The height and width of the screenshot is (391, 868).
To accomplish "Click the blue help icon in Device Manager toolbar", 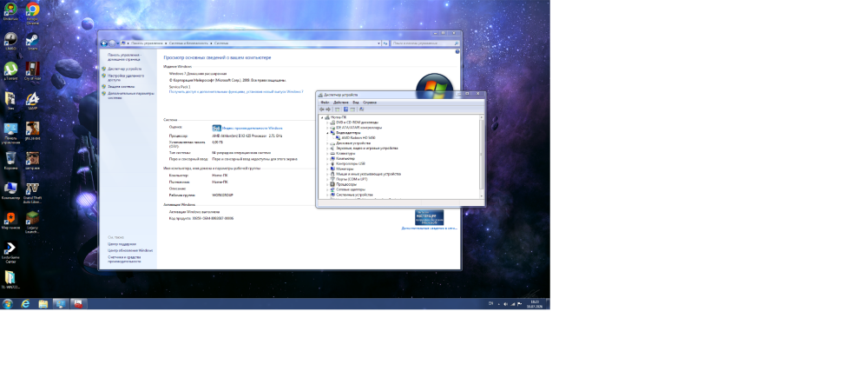I will click(345, 109).
